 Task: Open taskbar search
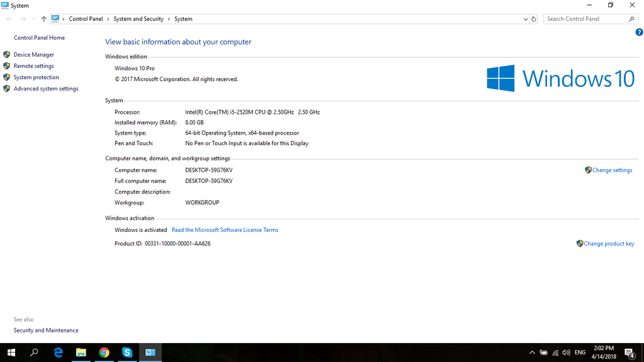35,353
